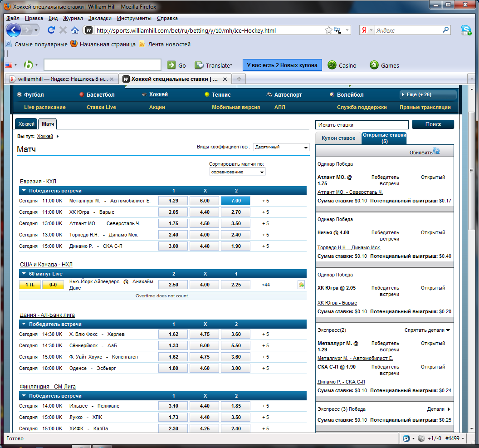479x448 pixels.
Task: Toggle the 7.00 odds for Автомобилист Е.
Action: point(235,201)
